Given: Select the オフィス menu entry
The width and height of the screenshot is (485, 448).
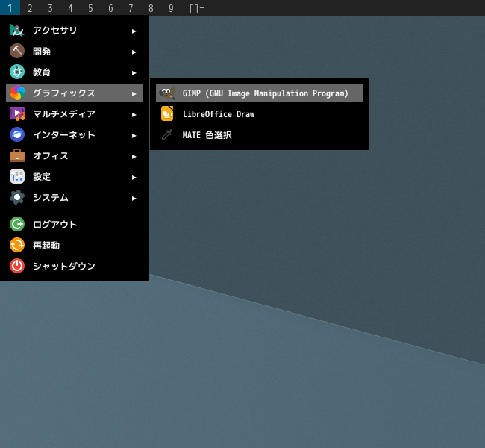Looking at the screenshot, I should pyautogui.click(x=75, y=156).
